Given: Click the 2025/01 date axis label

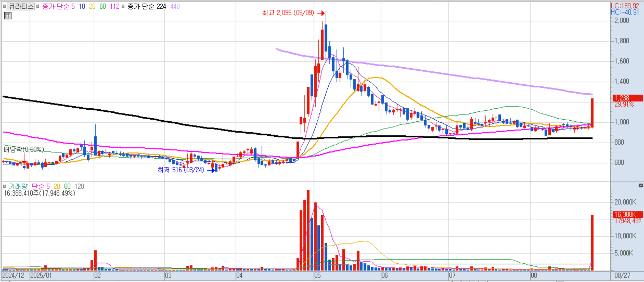Looking at the screenshot, I should click(41, 275).
